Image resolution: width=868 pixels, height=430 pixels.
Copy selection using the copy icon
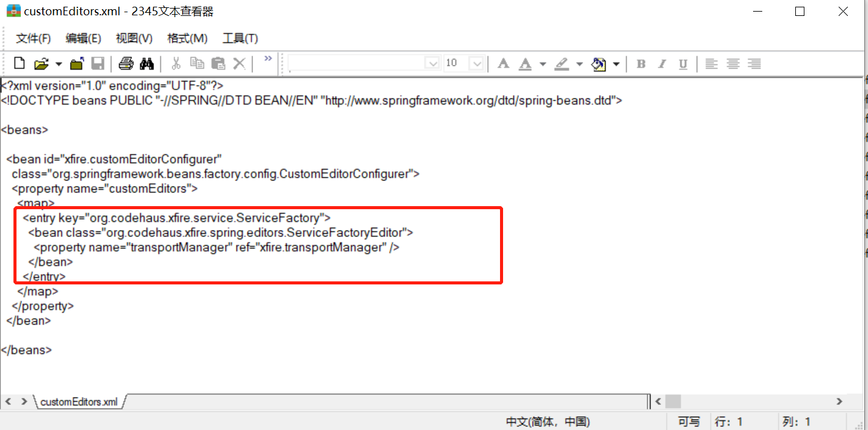[x=197, y=64]
